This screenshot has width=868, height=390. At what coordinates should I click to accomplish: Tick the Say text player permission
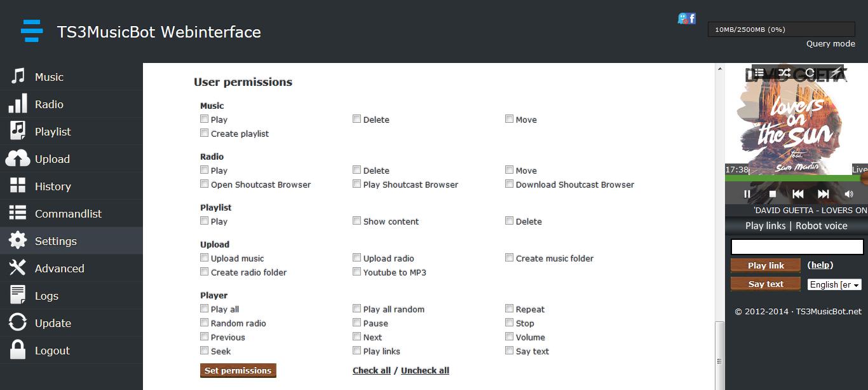coord(509,351)
